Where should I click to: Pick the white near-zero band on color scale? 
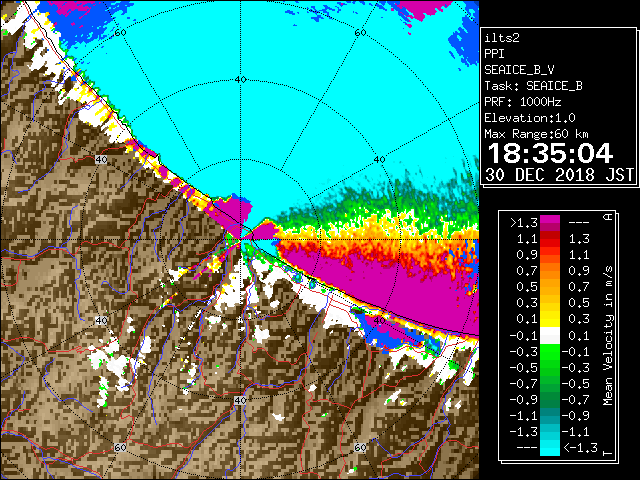(x=550, y=336)
